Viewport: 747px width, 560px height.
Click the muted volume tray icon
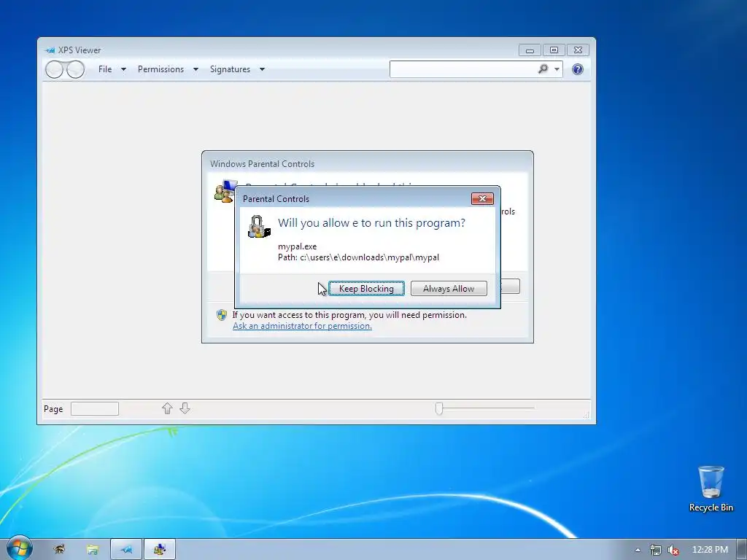pyautogui.click(x=673, y=550)
